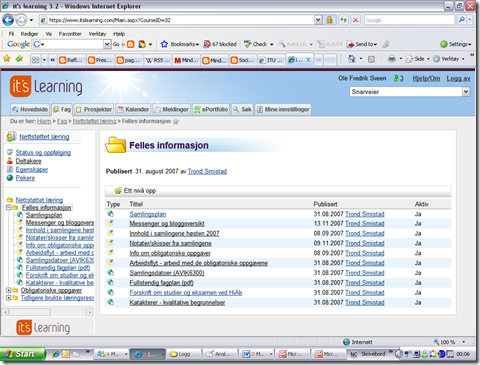Switch to the Hovedside tab

click(x=30, y=109)
